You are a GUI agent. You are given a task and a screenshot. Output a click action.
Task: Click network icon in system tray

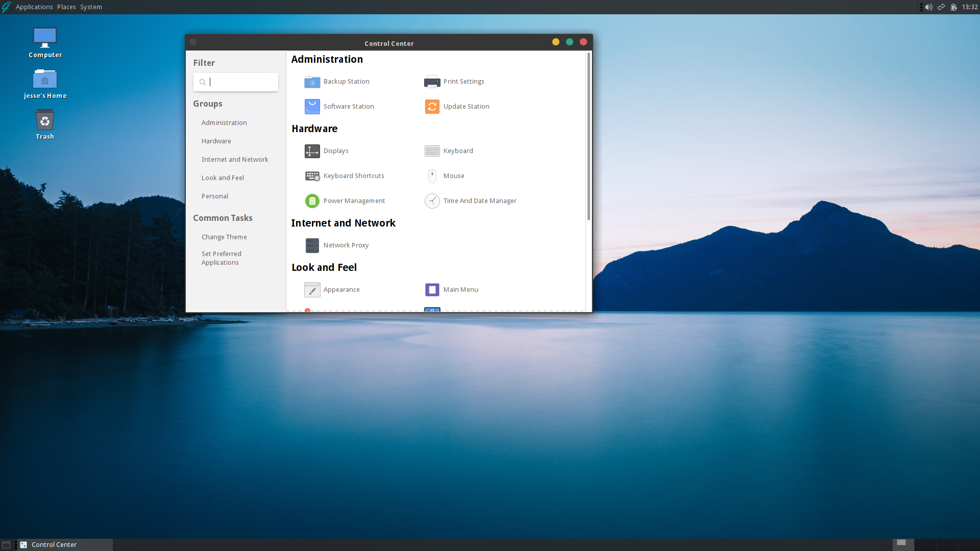click(941, 7)
